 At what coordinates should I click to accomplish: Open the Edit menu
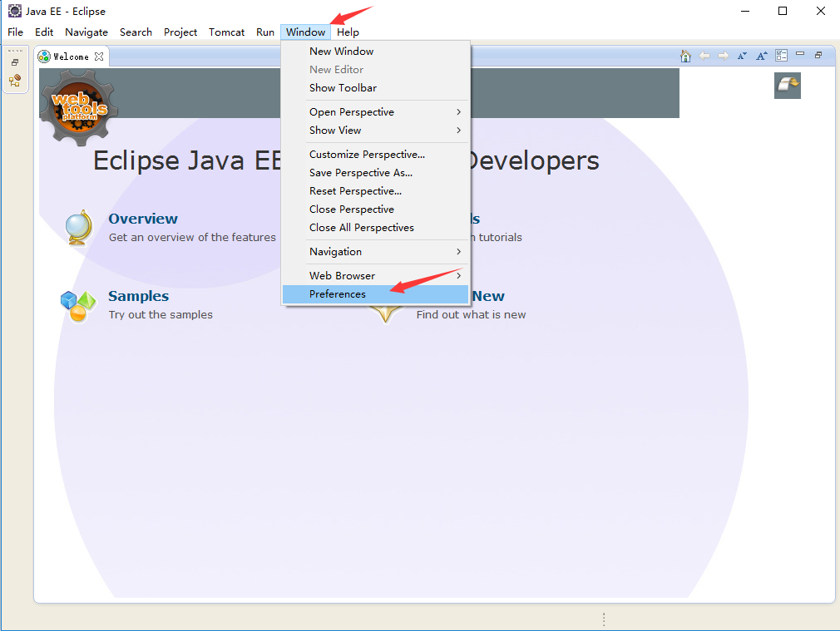44,32
